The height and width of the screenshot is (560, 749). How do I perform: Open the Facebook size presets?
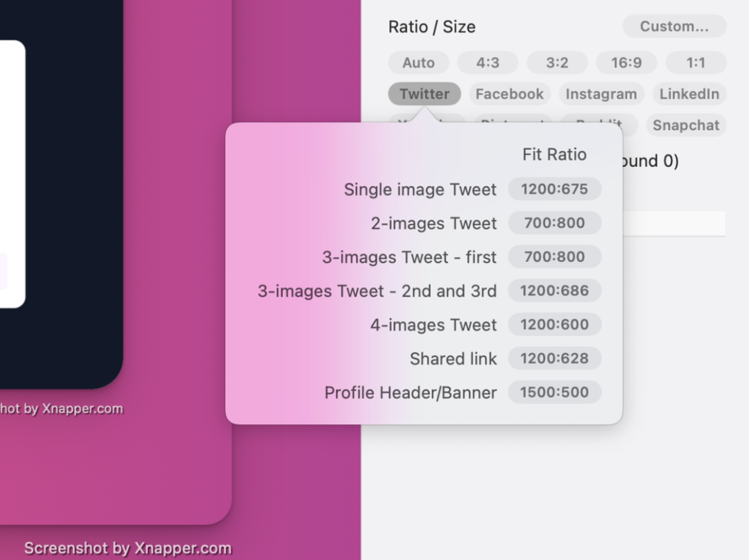point(510,94)
